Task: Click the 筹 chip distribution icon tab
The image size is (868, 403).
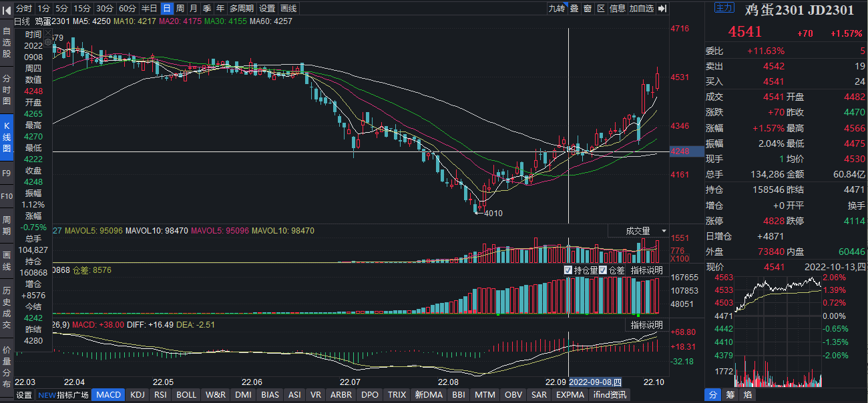Action: tap(730, 395)
